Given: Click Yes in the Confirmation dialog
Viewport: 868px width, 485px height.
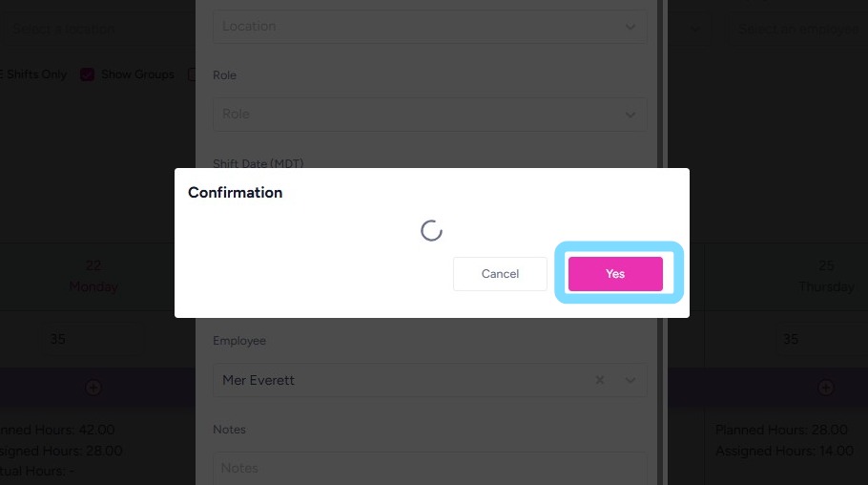Looking at the screenshot, I should click(x=615, y=274).
